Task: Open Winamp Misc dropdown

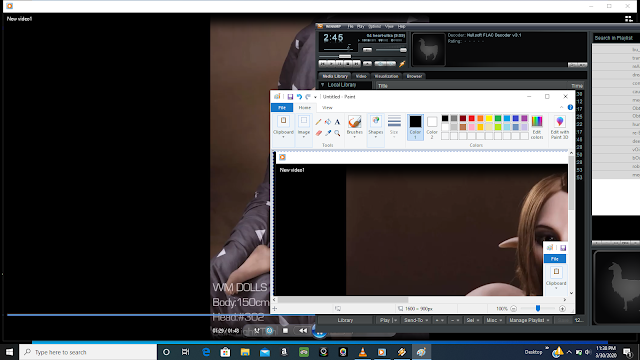Action: (x=494, y=320)
